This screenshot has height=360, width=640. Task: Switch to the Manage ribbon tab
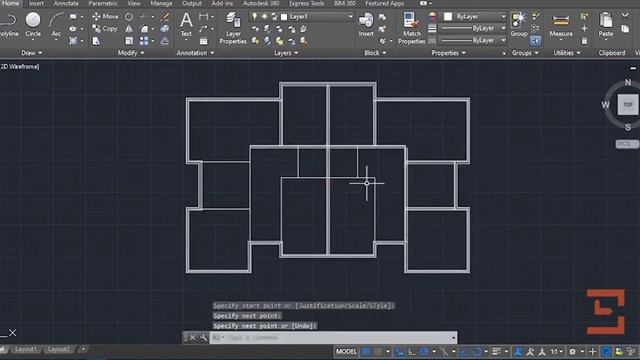[x=161, y=3]
